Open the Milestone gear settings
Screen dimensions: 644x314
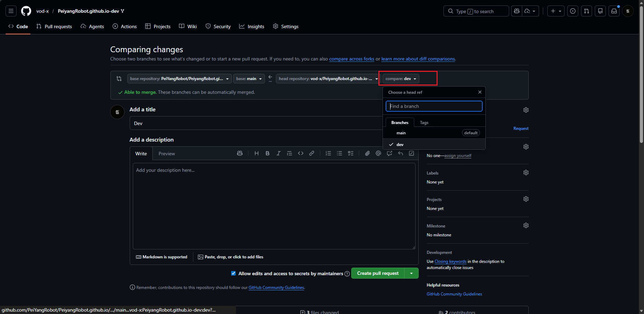coord(526,225)
